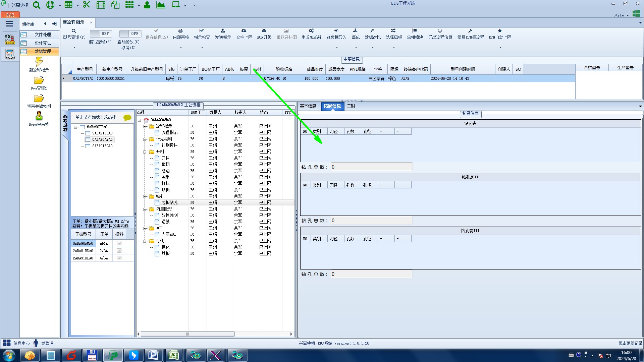Click ECN自动上网 star button
The image size is (644, 362).
click(500, 34)
